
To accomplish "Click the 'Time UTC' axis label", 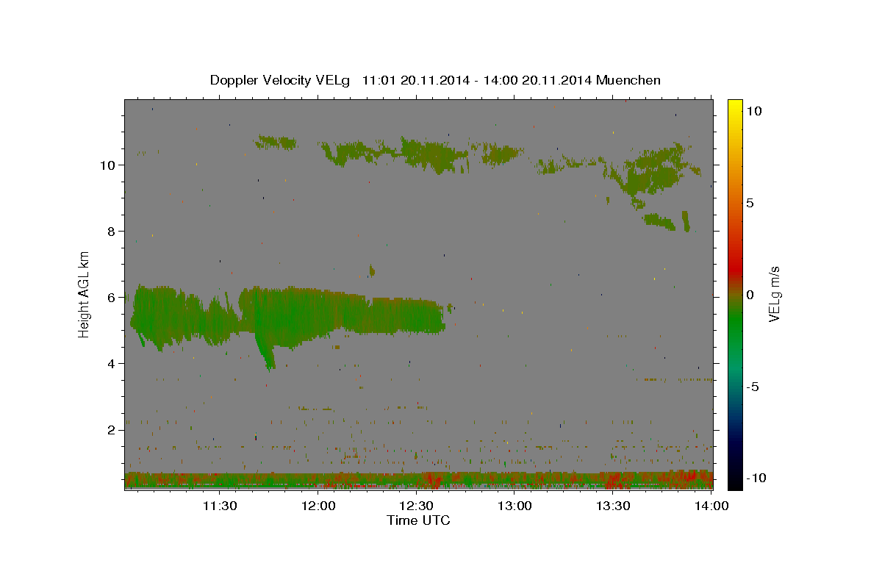I will coord(418,520).
